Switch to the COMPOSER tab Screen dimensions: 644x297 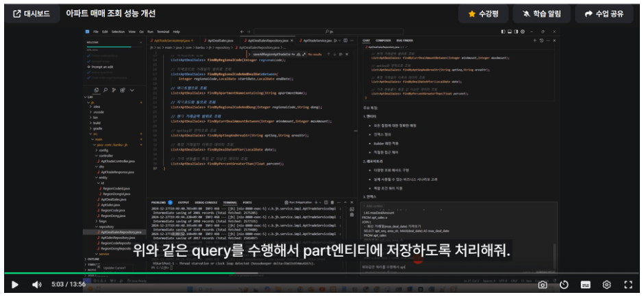click(383, 40)
